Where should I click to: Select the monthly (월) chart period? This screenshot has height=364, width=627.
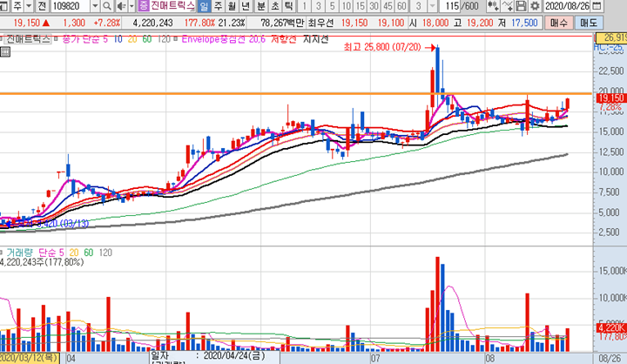[232, 6]
